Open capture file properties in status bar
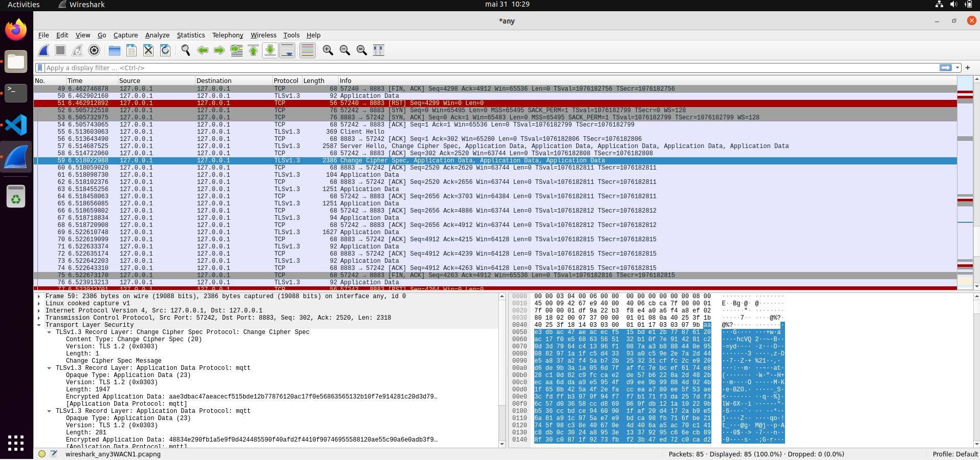This screenshot has height=460, width=980. tap(53, 454)
